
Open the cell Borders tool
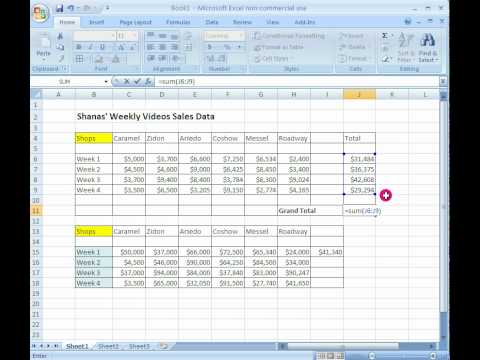pyautogui.click(x=80, y=59)
